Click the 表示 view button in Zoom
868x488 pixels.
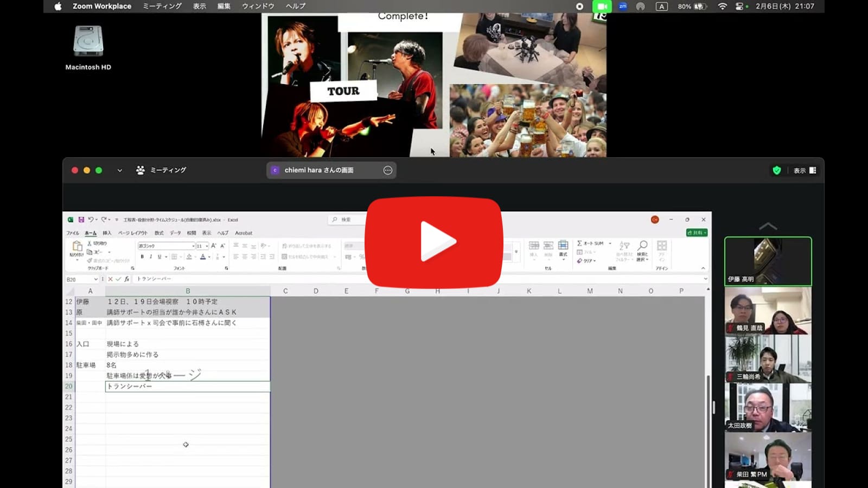[x=805, y=170]
